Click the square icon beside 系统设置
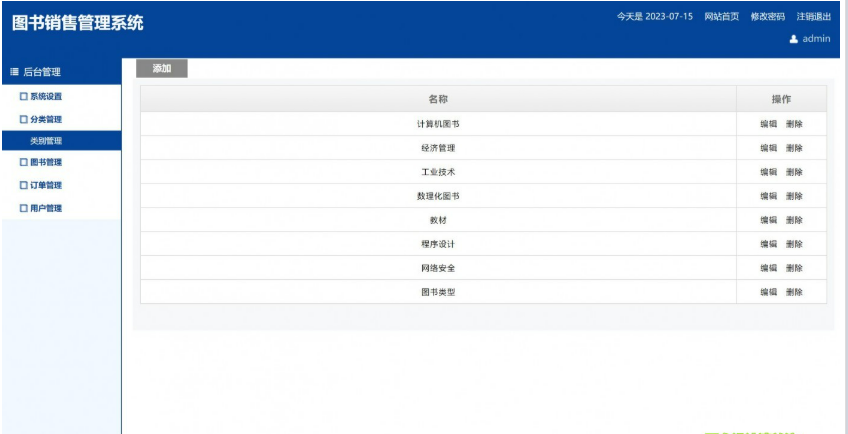 tap(23, 97)
